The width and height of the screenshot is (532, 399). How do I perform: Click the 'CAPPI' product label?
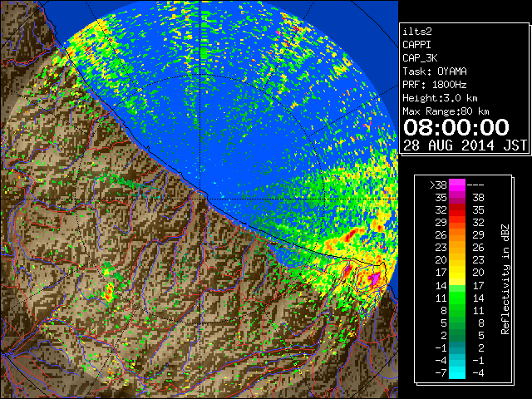tap(416, 45)
